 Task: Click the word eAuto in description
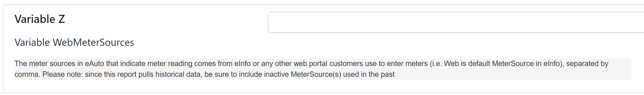point(94,64)
